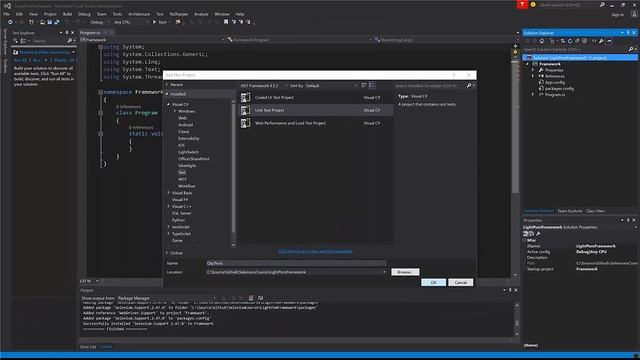Switch to the Team Explorer tab

click(570, 211)
